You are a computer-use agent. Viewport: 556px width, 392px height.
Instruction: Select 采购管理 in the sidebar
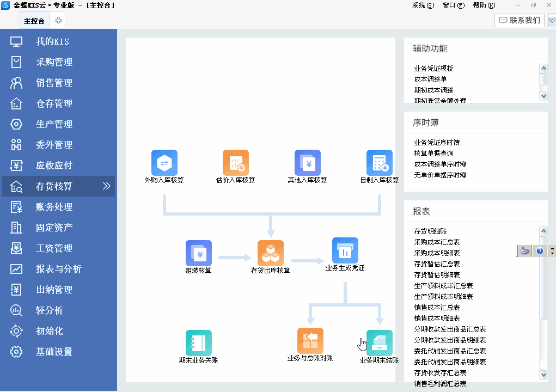58,62
